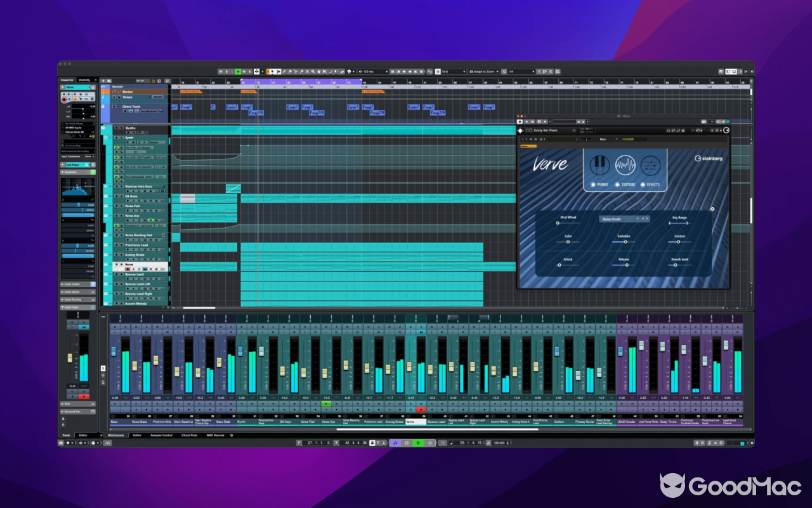Viewport: 812px width, 508px height.
Task: Select the Draw (pencil) tool
Action: click(284, 72)
